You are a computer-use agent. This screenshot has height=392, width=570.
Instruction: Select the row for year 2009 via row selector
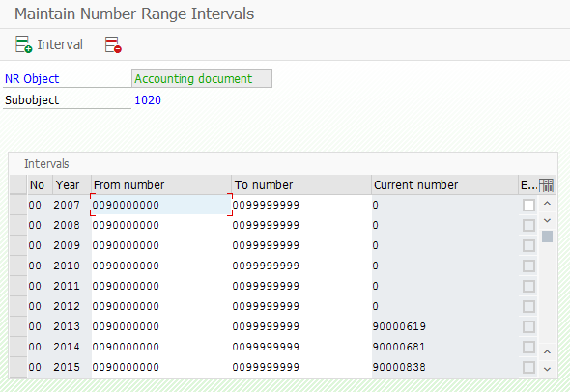[x=18, y=245]
